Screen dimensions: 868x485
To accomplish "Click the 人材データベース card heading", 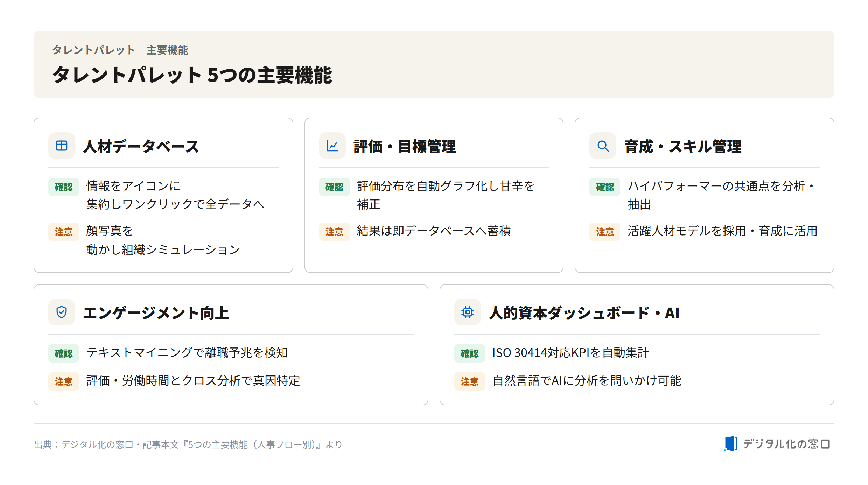I will click(x=141, y=146).
